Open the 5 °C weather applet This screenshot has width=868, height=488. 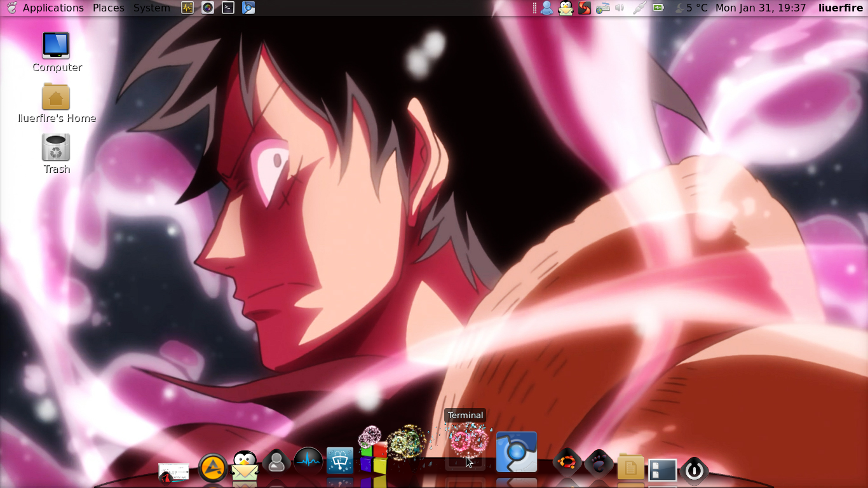coord(691,8)
